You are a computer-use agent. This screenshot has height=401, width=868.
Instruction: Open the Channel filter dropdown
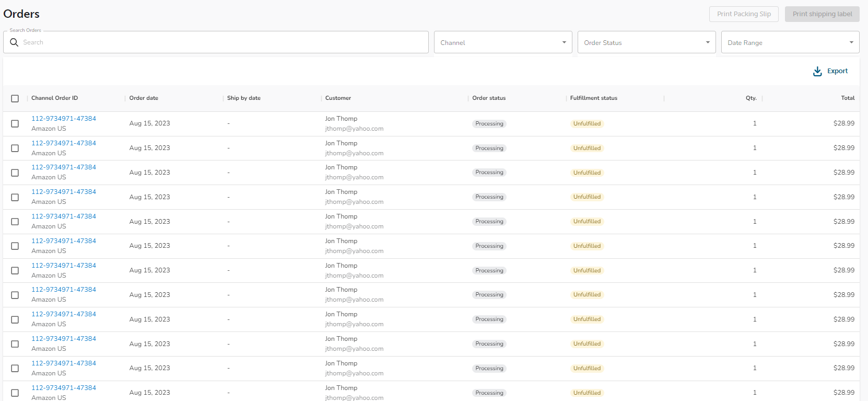tap(503, 42)
